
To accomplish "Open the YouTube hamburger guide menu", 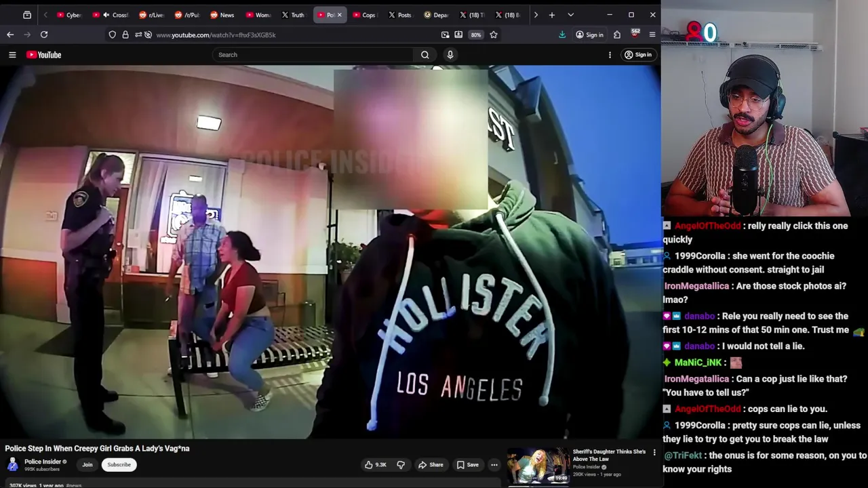I will point(12,55).
